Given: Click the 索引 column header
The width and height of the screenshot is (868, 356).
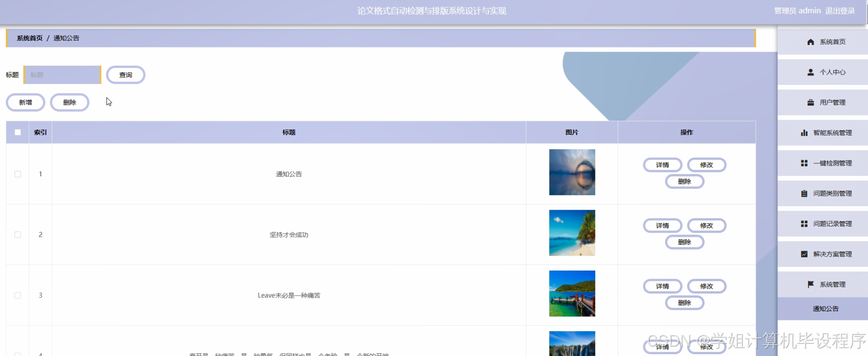Looking at the screenshot, I should 40,132.
